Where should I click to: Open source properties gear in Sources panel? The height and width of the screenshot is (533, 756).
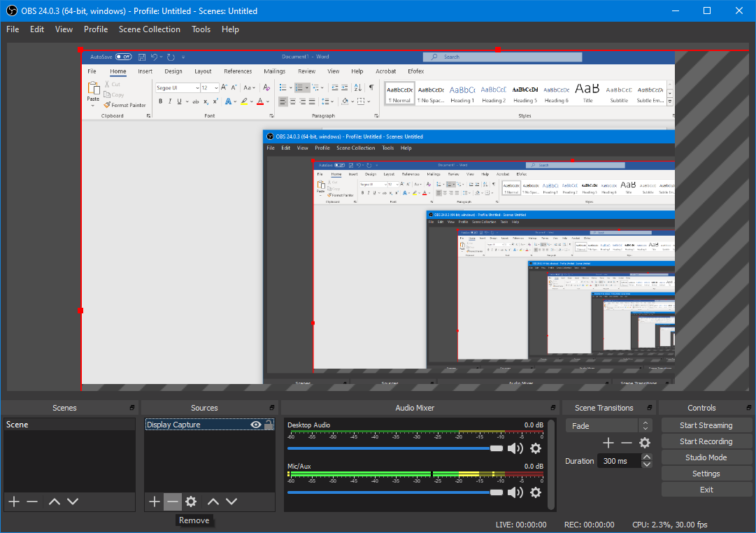pyautogui.click(x=191, y=502)
